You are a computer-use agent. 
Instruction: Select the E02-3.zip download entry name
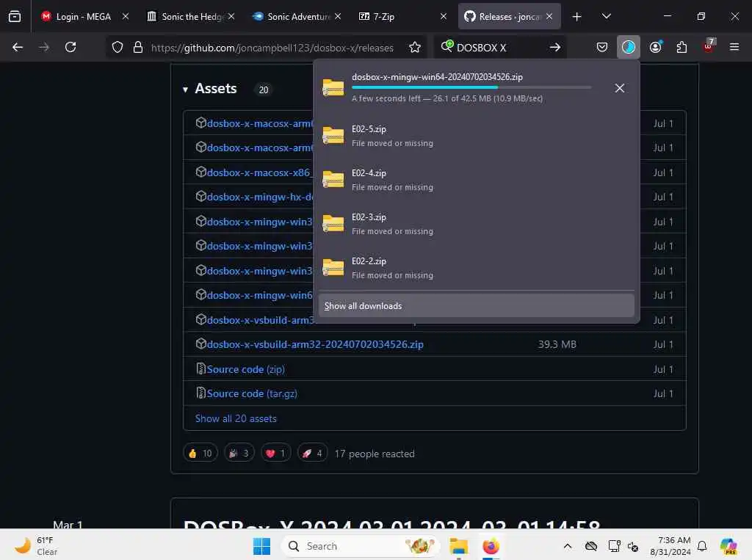click(369, 217)
